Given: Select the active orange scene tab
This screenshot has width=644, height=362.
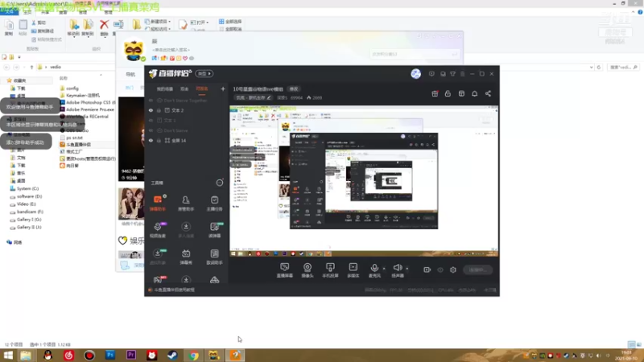Looking at the screenshot, I should point(202,88).
